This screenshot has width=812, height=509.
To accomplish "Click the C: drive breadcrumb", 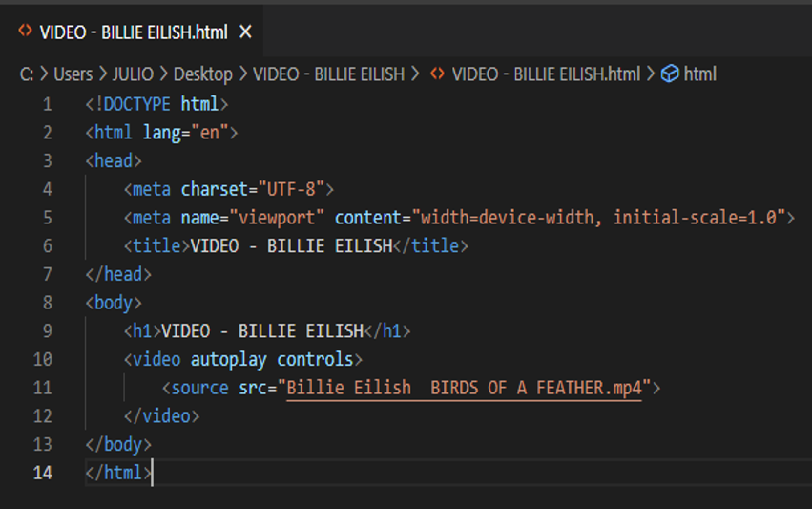I will 27,74.
